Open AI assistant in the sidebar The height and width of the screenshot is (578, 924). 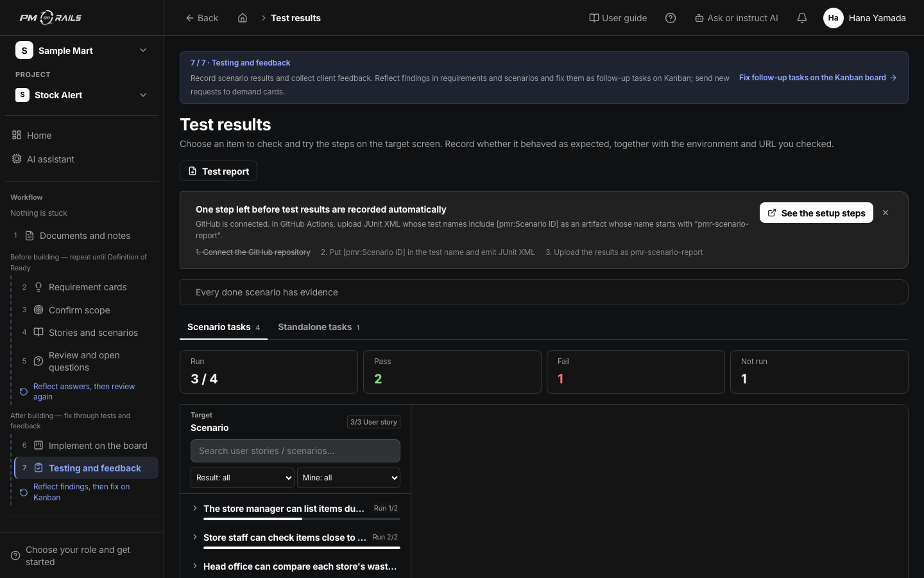tap(81, 159)
